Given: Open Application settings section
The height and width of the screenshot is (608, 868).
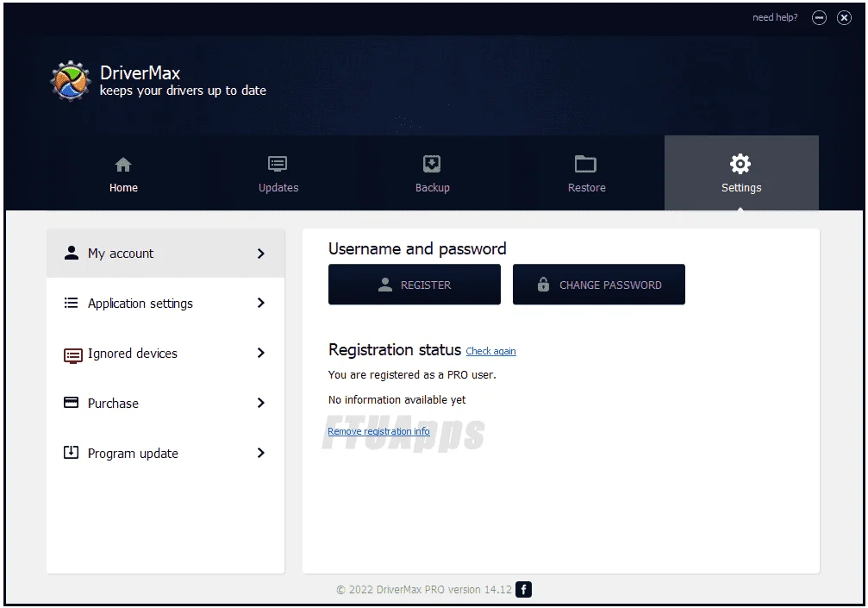Looking at the screenshot, I should pyautogui.click(x=165, y=303).
